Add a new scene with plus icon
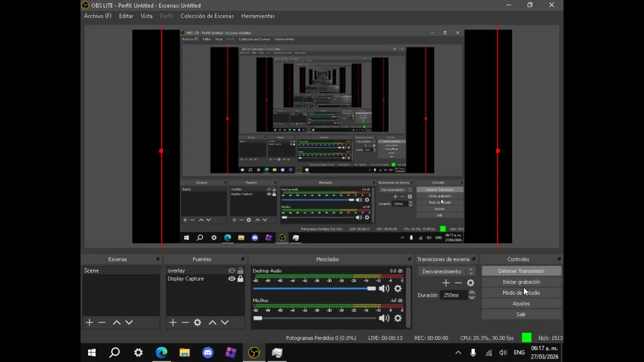644x362 pixels. tap(90, 322)
